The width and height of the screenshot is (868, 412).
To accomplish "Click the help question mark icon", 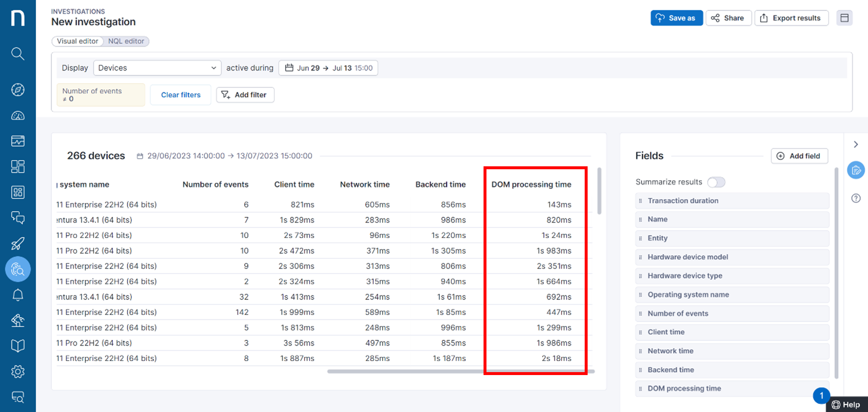I will coord(856,198).
